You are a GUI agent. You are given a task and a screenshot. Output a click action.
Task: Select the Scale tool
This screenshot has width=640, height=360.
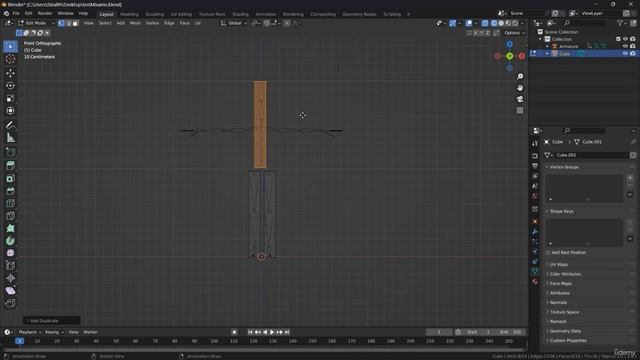10,98
